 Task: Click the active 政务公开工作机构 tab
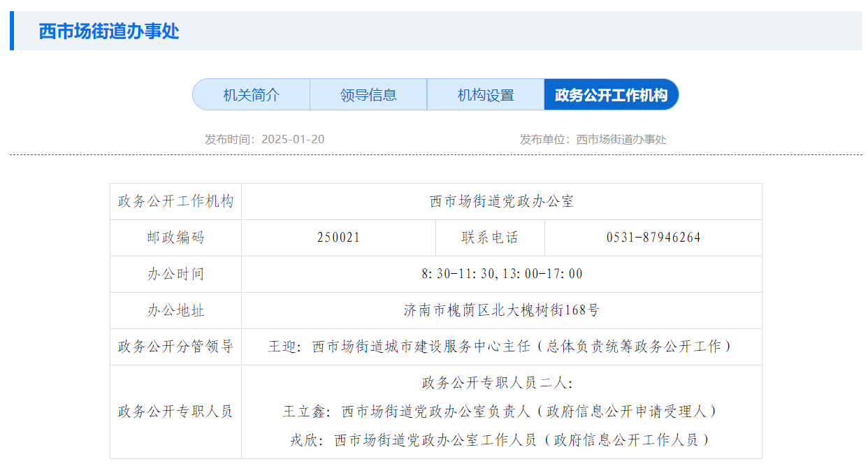[611, 95]
